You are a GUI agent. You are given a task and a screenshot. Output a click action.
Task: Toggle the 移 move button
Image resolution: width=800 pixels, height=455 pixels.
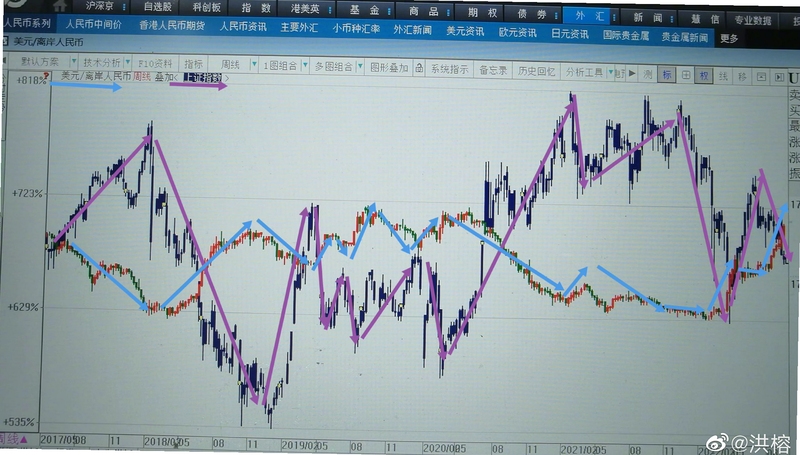point(742,77)
